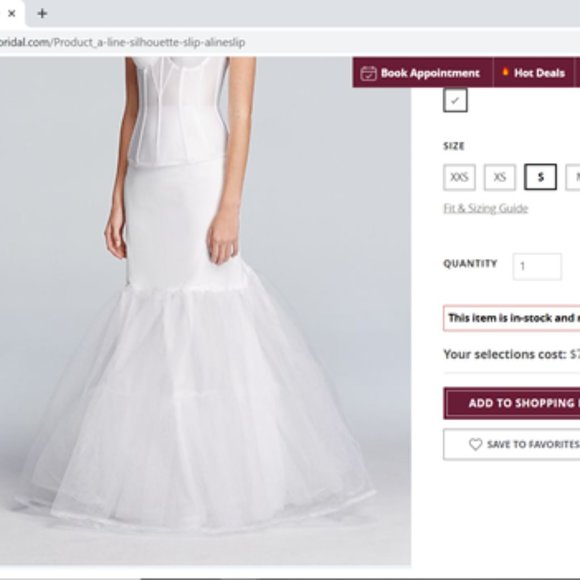The height and width of the screenshot is (580, 580).
Task: Add item to shopping bag
Action: [x=512, y=403]
